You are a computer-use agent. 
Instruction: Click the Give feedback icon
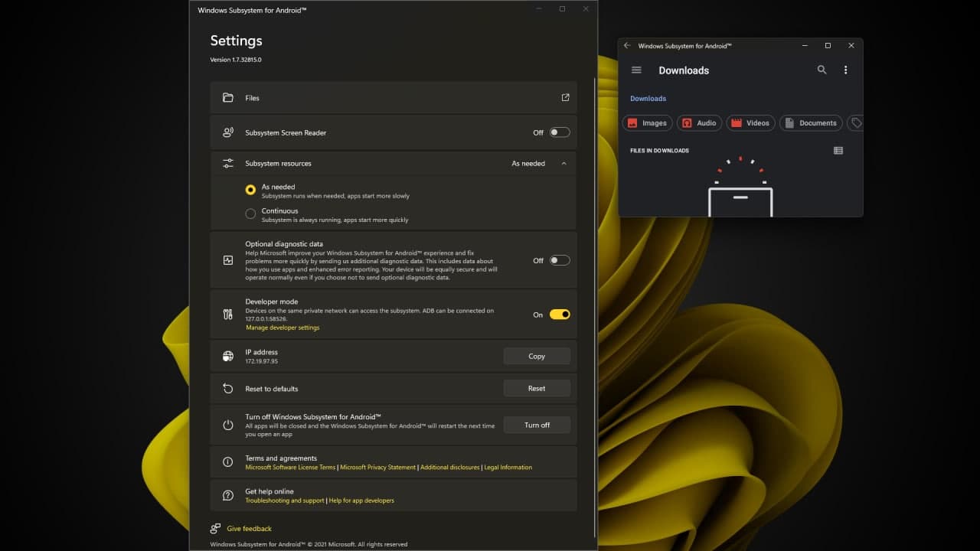pyautogui.click(x=215, y=528)
